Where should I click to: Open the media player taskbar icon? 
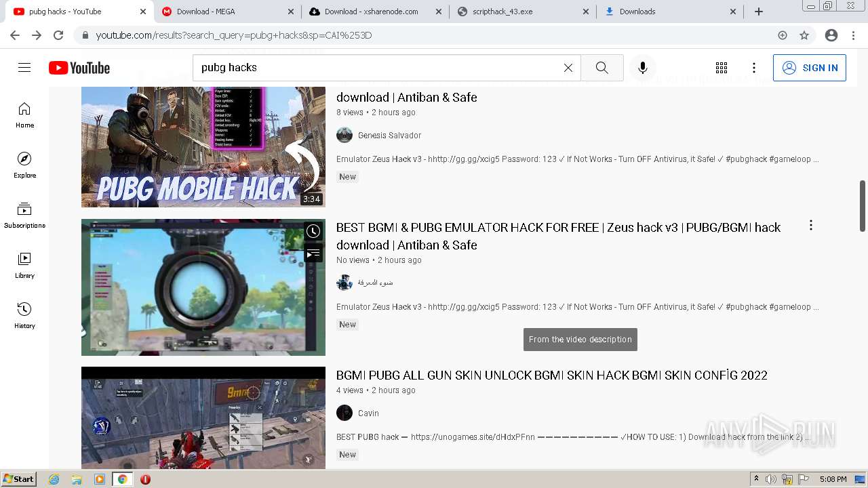[x=100, y=479]
